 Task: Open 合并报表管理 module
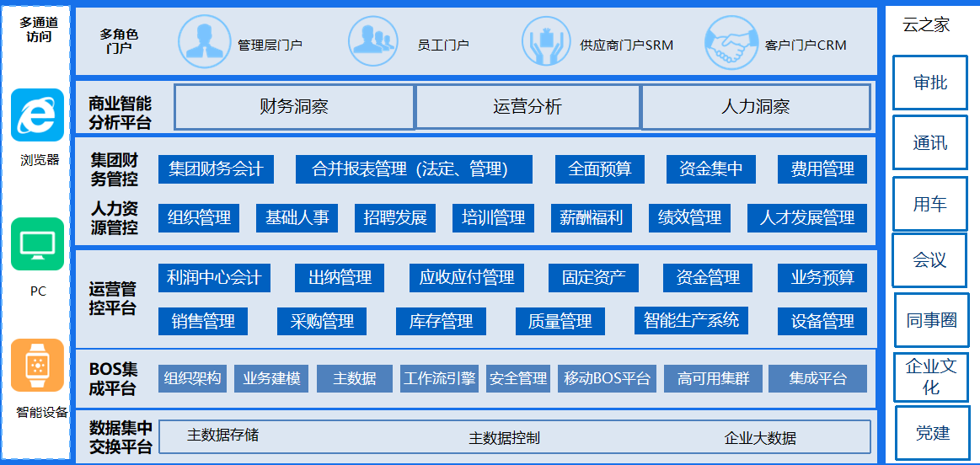point(413,169)
